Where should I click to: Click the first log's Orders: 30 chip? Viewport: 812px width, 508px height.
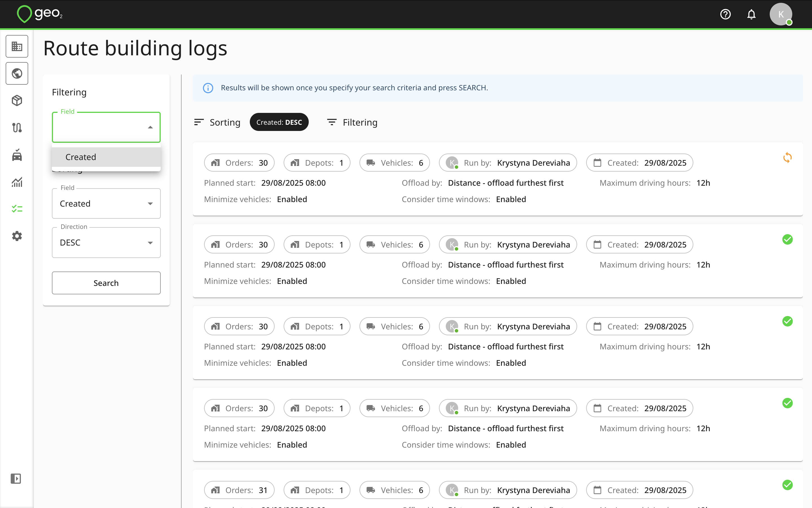tap(239, 163)
